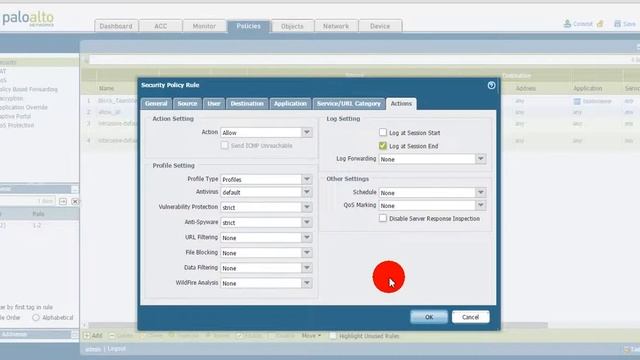Switch to the Destination tab

(x=247, y=104)
